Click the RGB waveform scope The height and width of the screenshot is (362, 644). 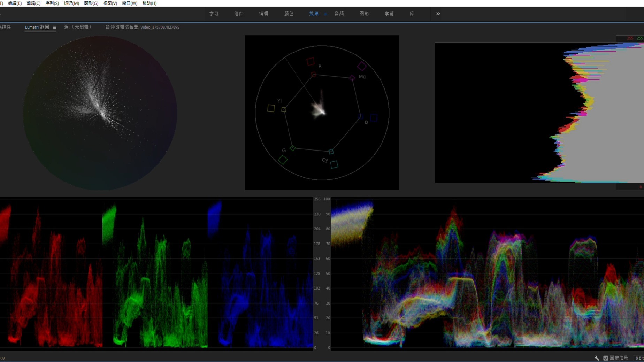pos(487,273)
